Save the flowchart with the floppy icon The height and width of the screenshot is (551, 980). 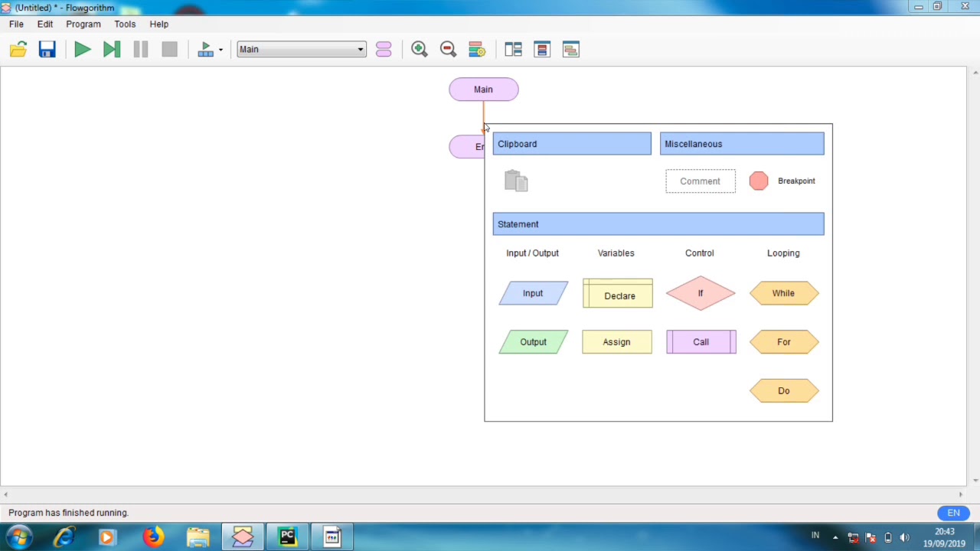pos(47,50)
